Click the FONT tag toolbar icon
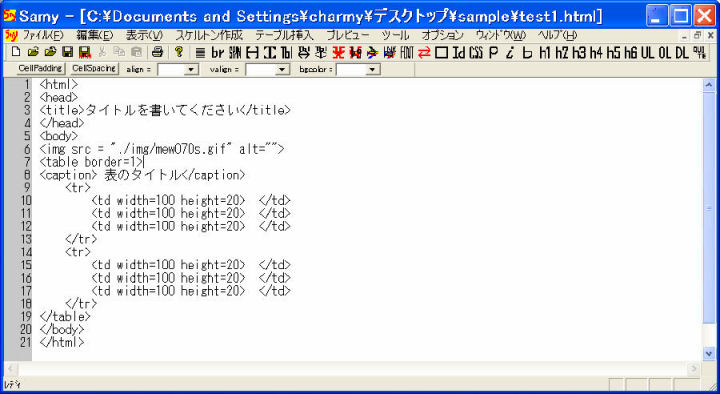This screenshot has width=720, height=394. [x=407, y=53]
